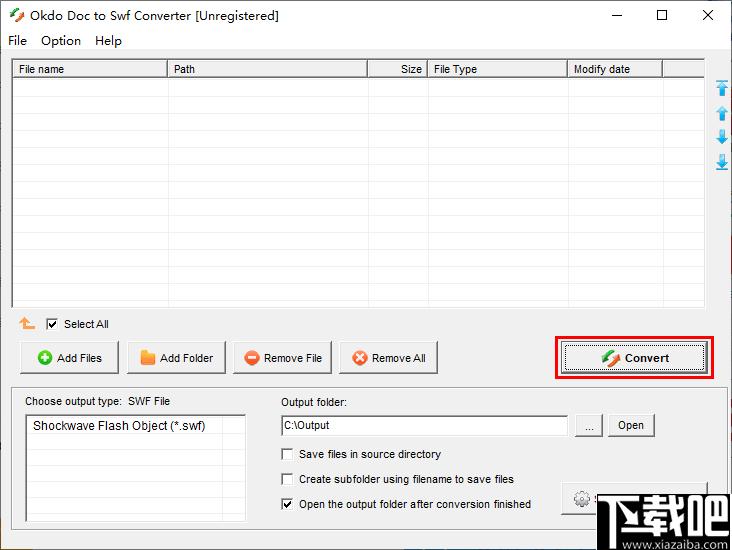The image size is (732, 550).
Task: Click the move-up arrow icon
Action: pos(721,113)
